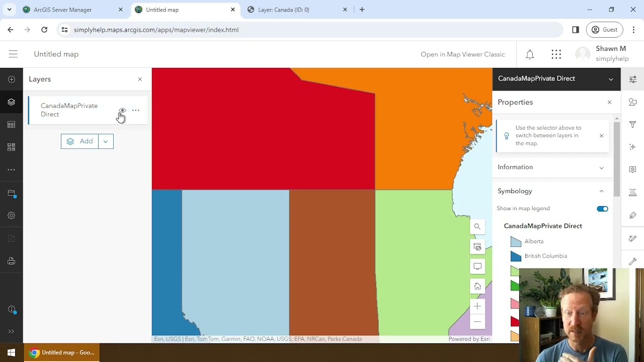644x362 pixels.
Task: Dismiss the layer selector tip message
Action: point(601,136)
